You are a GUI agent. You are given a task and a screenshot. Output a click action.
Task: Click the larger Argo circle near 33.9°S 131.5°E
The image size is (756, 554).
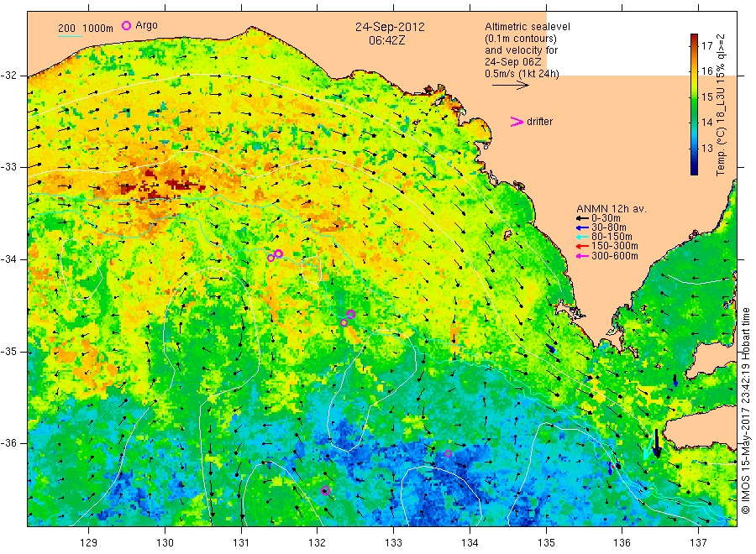click(x=278, y=253)
